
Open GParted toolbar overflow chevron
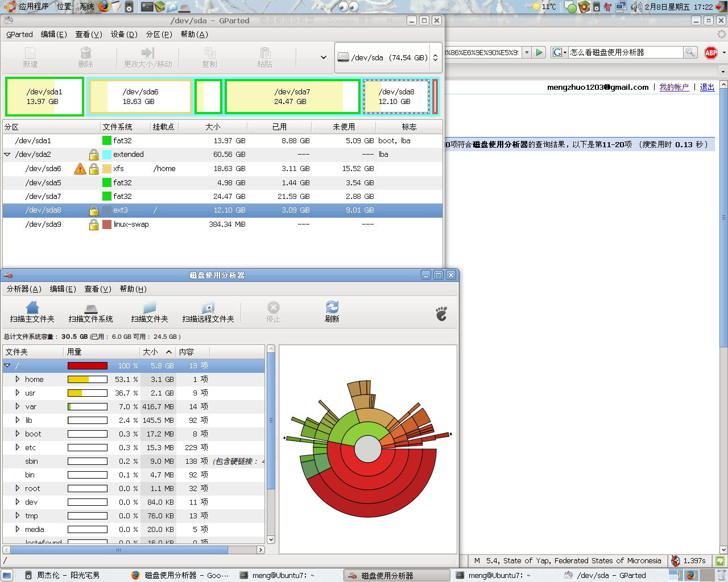(x=324, y=57)
